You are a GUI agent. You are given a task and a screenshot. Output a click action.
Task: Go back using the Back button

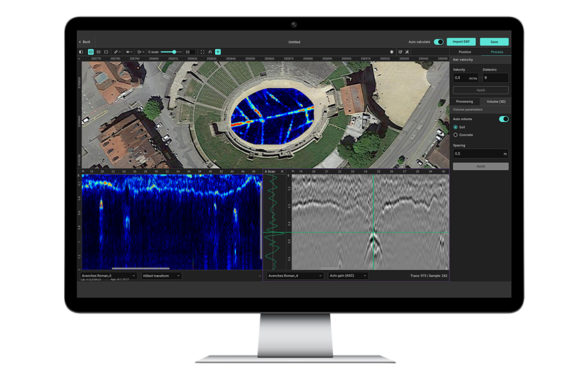85,41
